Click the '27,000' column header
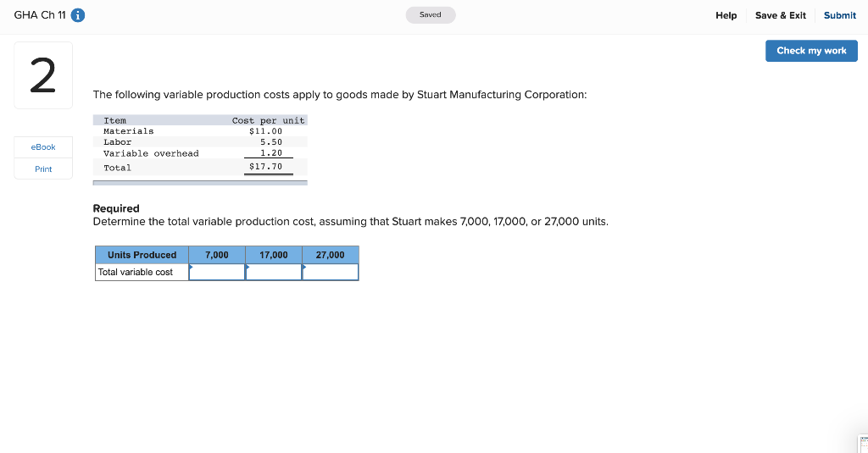This screenshot has height=453, width=868. tap(331, 255)
